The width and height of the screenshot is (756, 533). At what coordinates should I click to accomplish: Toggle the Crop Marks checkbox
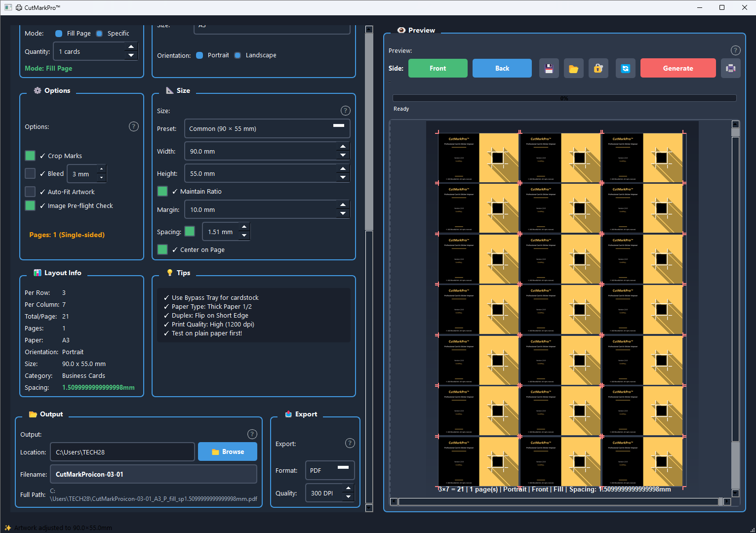point(30,156)
